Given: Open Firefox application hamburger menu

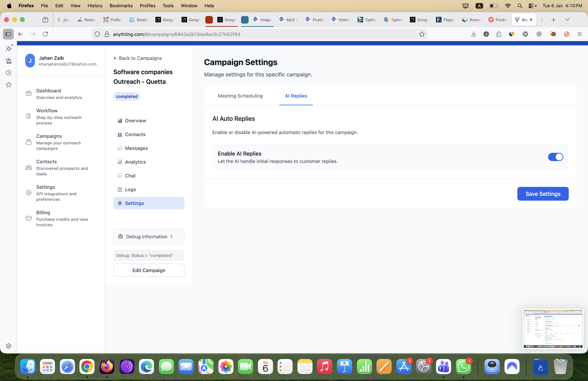Looking at the screenshot, I should tap(580, 34).
